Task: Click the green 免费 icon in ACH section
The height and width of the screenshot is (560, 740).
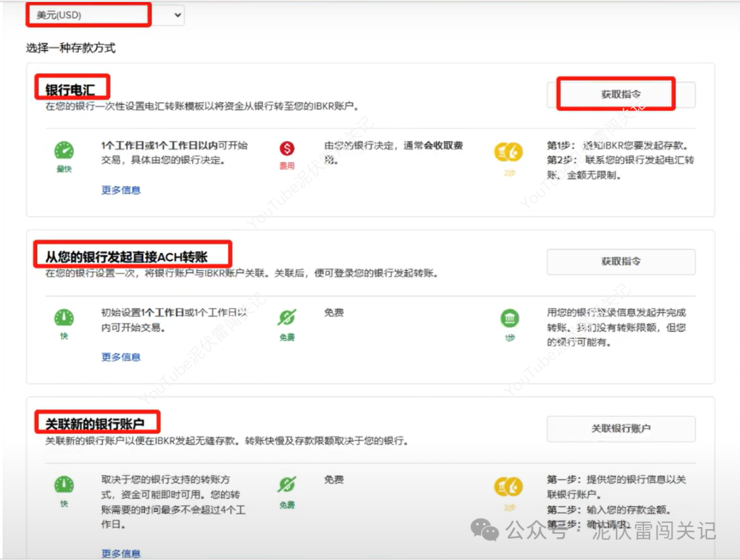Action: (286, 317)
